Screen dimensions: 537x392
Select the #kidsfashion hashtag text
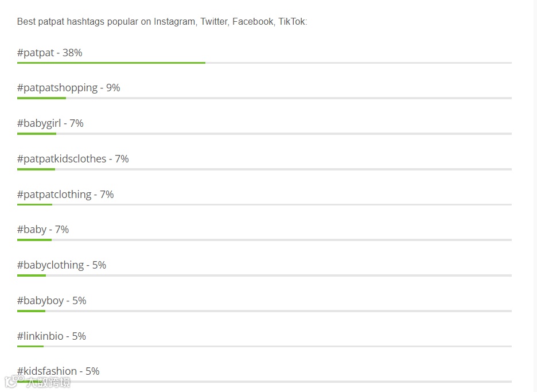coord(58,371)
